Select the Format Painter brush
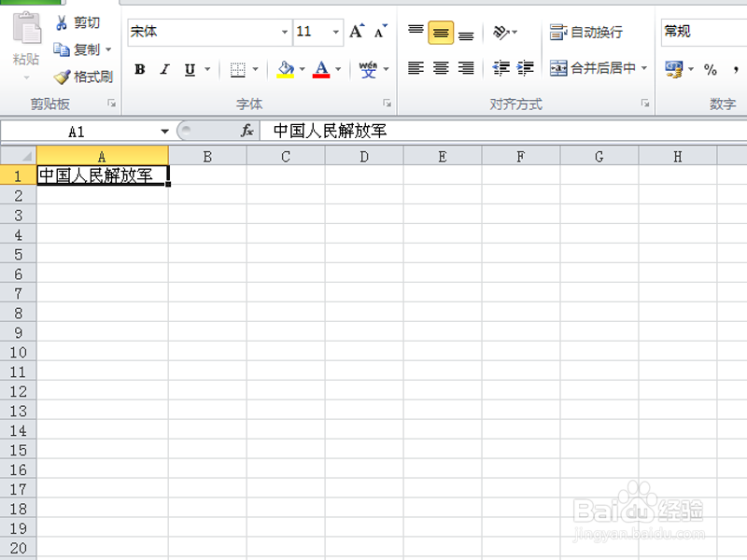 (x=62, y=77)
